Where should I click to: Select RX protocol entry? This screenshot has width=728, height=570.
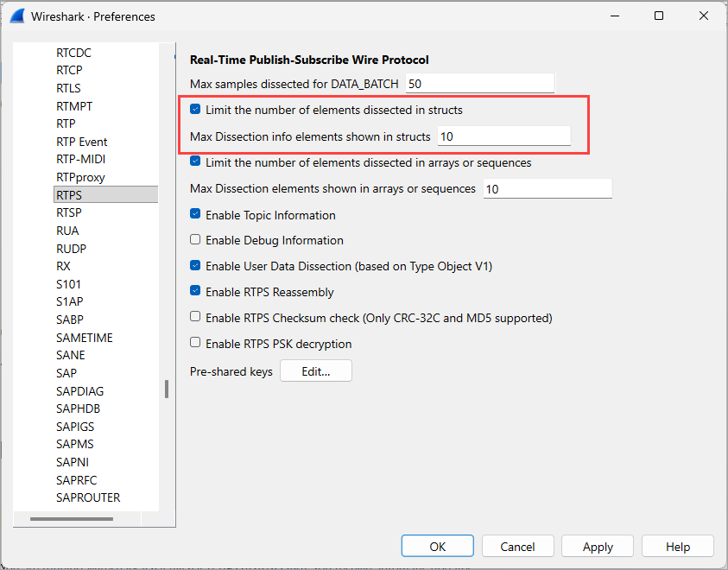pos(63,267)
